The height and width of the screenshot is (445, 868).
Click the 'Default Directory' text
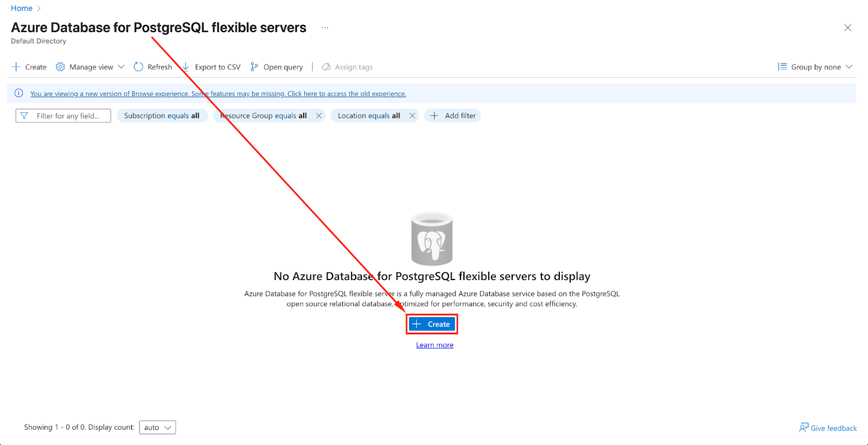point(39,41)
